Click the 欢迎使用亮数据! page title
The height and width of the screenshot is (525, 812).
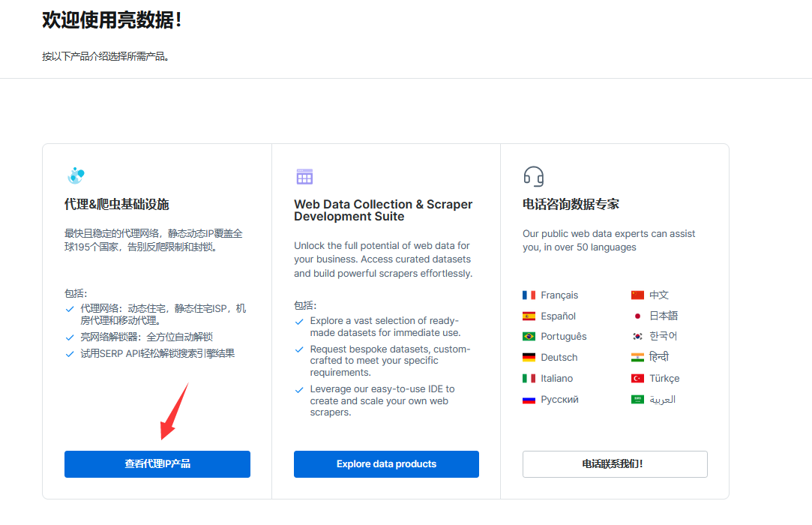click(112, 19)
